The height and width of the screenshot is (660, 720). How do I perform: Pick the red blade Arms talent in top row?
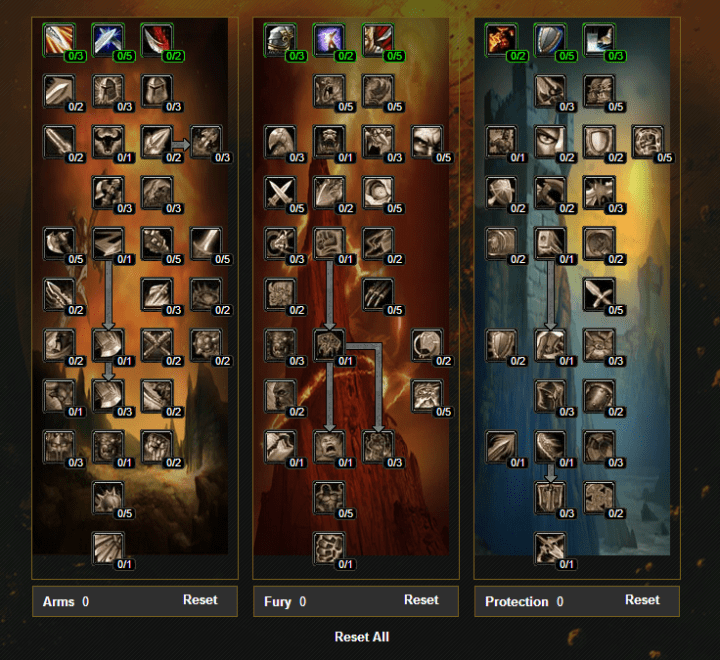coord(158,39)
